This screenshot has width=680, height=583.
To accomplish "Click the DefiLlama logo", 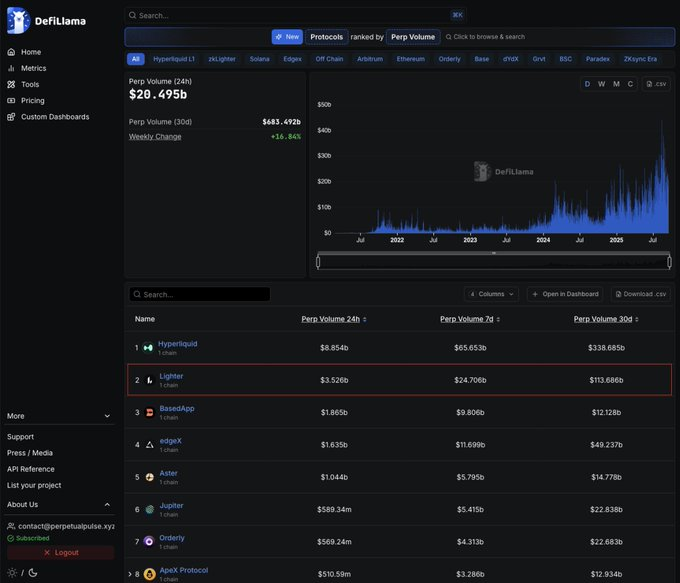I will 46,20.
